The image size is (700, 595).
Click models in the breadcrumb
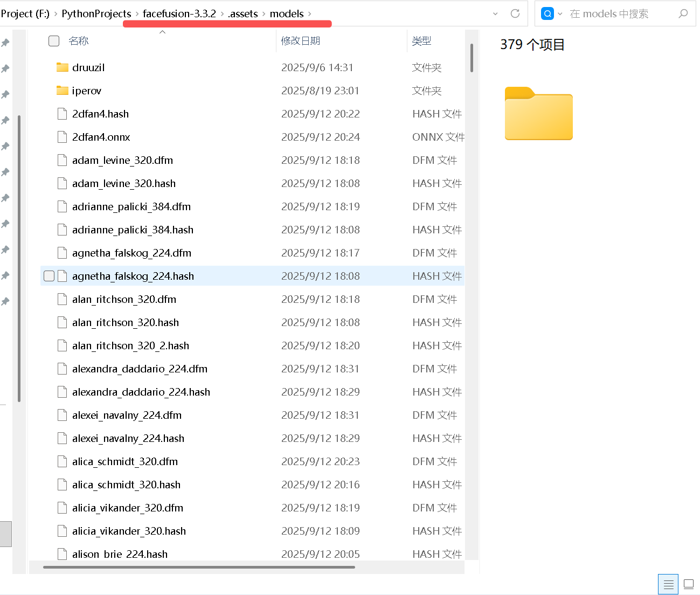click(x=287, y=13)
